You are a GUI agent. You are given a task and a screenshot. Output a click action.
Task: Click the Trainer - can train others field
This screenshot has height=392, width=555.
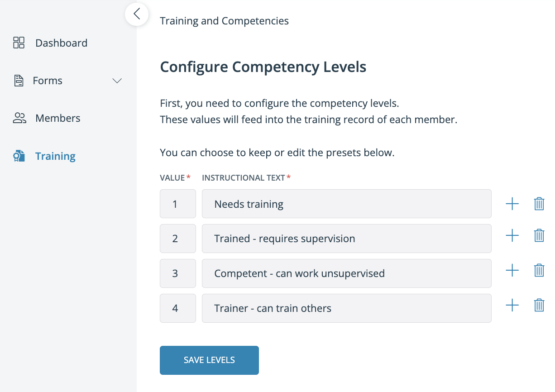[347, 308]
